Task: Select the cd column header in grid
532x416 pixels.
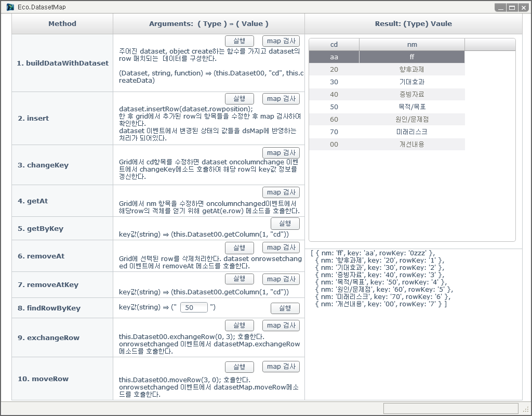Action: click(334, 45)
